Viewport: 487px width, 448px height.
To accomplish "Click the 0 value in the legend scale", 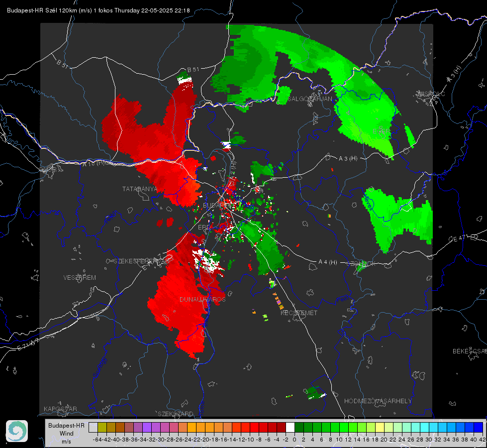I will (x=294, y=440).
